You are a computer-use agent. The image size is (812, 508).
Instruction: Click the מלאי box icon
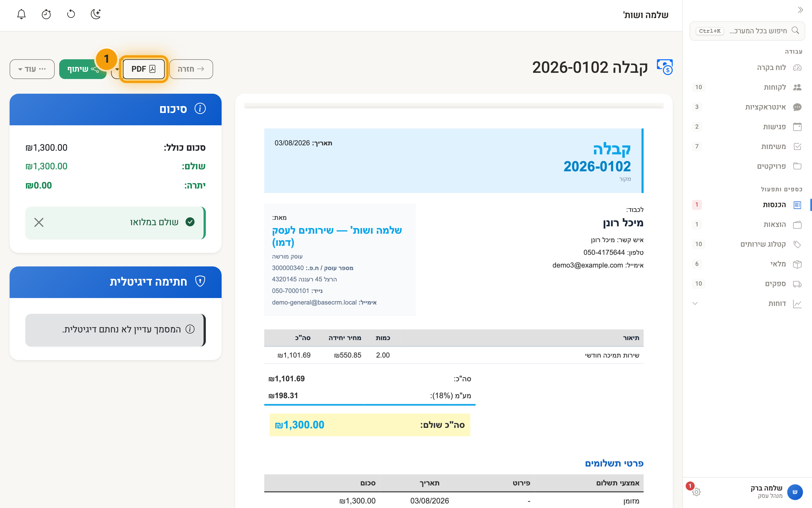tap(797, 264)
